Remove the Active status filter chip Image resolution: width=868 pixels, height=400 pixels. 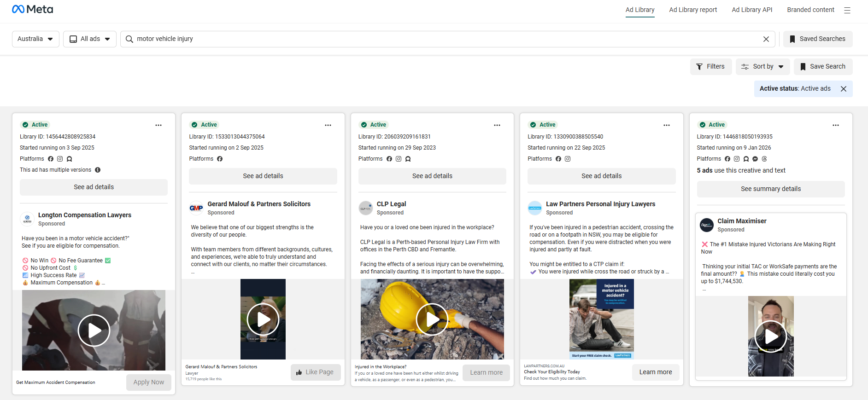point(843,89)
